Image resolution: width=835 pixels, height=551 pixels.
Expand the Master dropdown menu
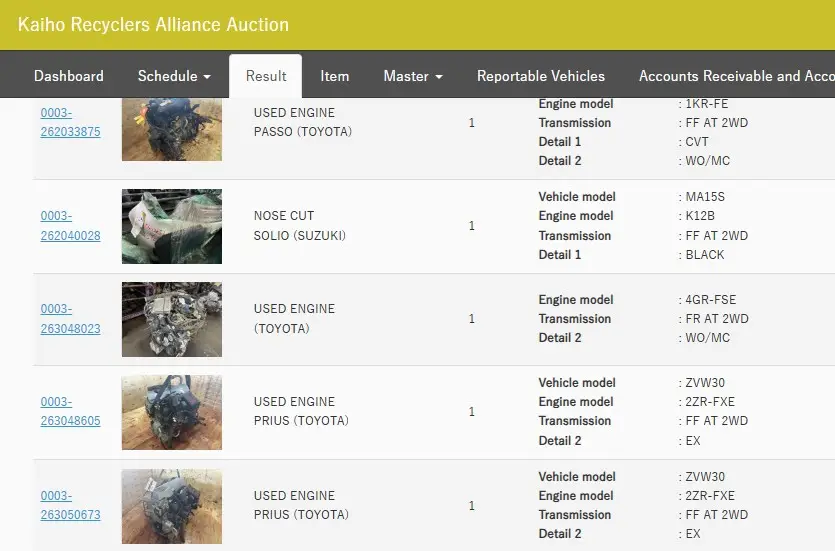413,76
